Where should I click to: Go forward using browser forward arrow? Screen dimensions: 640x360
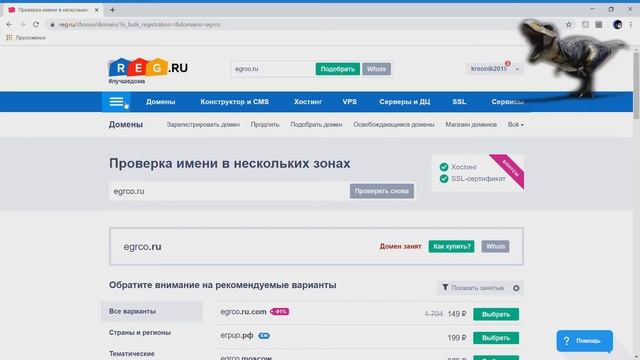22,24
